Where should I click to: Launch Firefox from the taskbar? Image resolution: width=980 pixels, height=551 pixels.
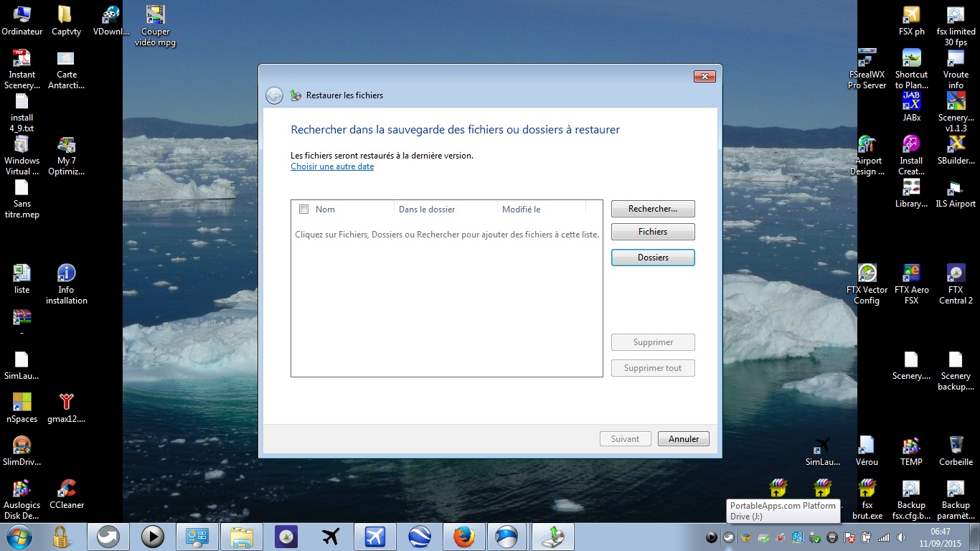coord(464,537)
